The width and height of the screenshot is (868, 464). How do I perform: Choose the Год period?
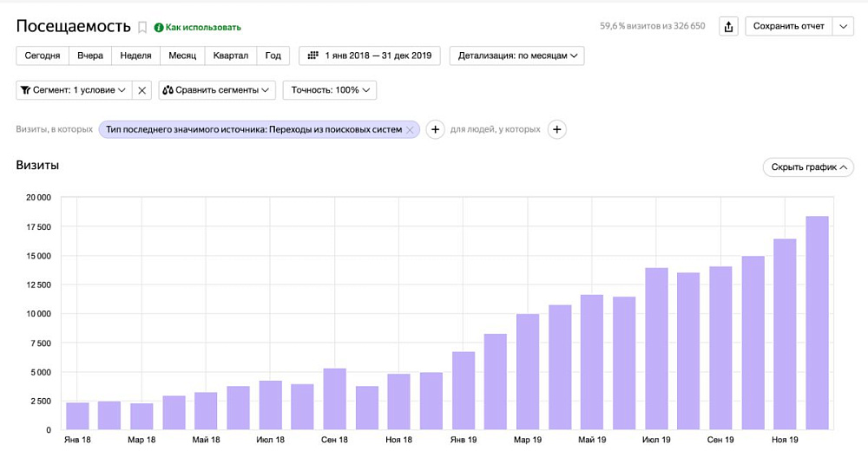[273, 56]
